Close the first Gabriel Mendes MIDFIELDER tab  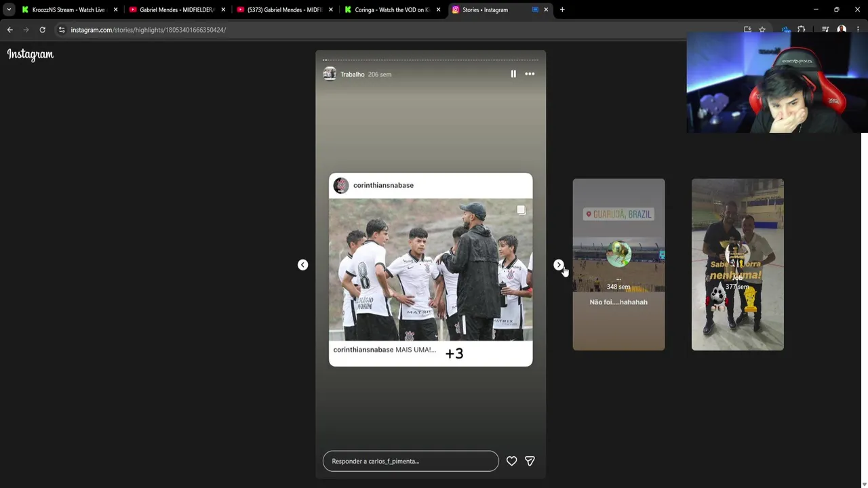click(223, 9)
